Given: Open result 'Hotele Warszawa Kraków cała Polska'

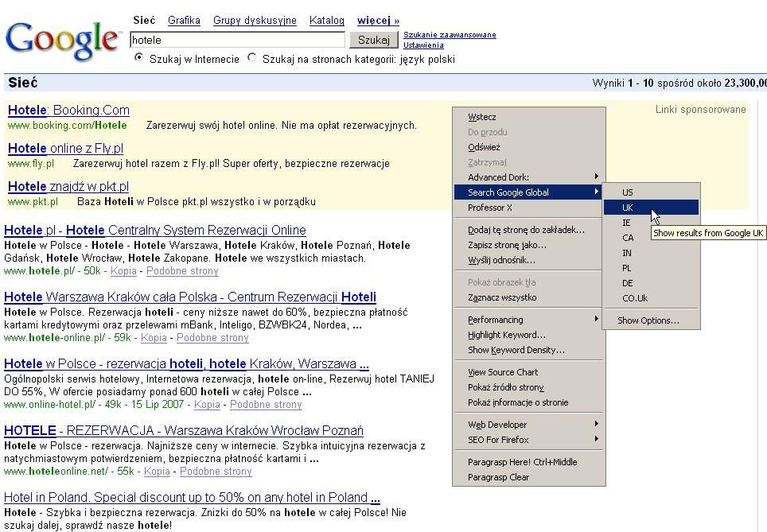Looking at the screenshot, I should [190, 297].
